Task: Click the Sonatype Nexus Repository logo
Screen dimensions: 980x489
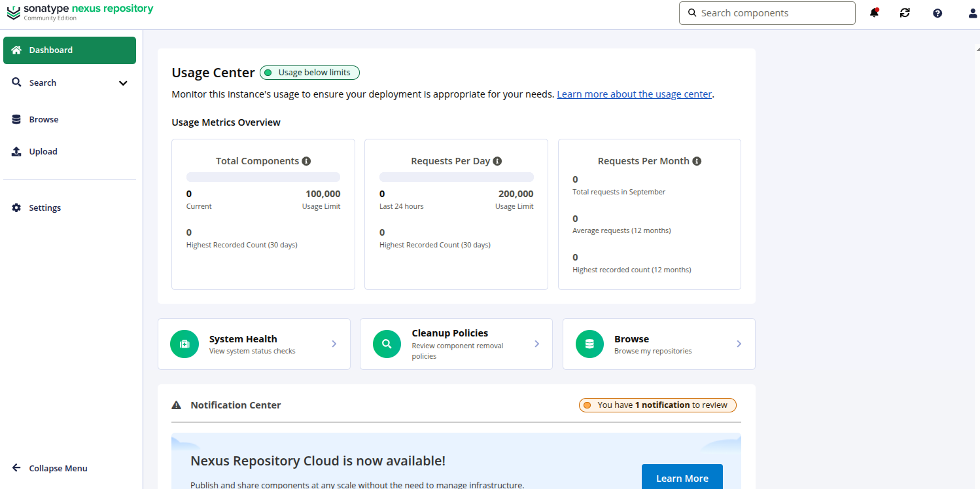Action: pos(80,12)
